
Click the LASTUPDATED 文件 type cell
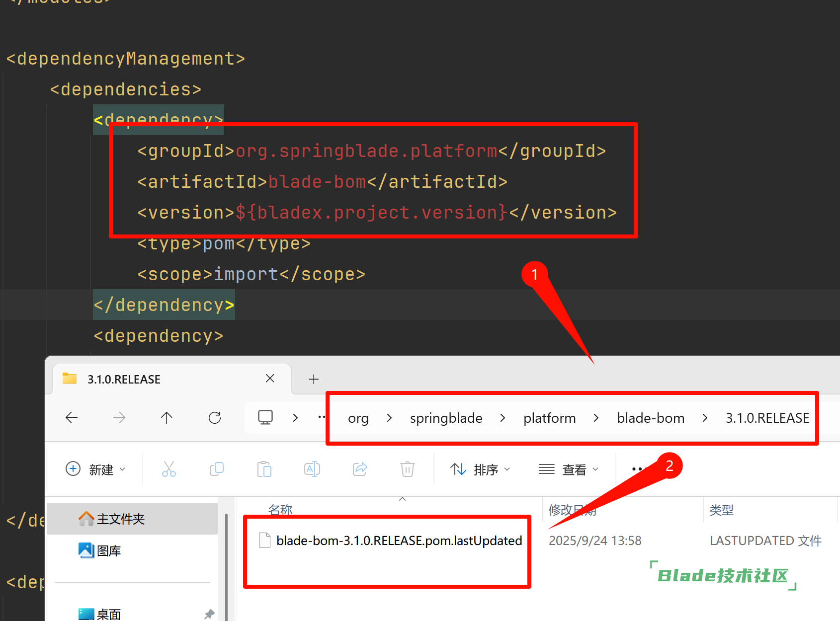coord(765,541)
